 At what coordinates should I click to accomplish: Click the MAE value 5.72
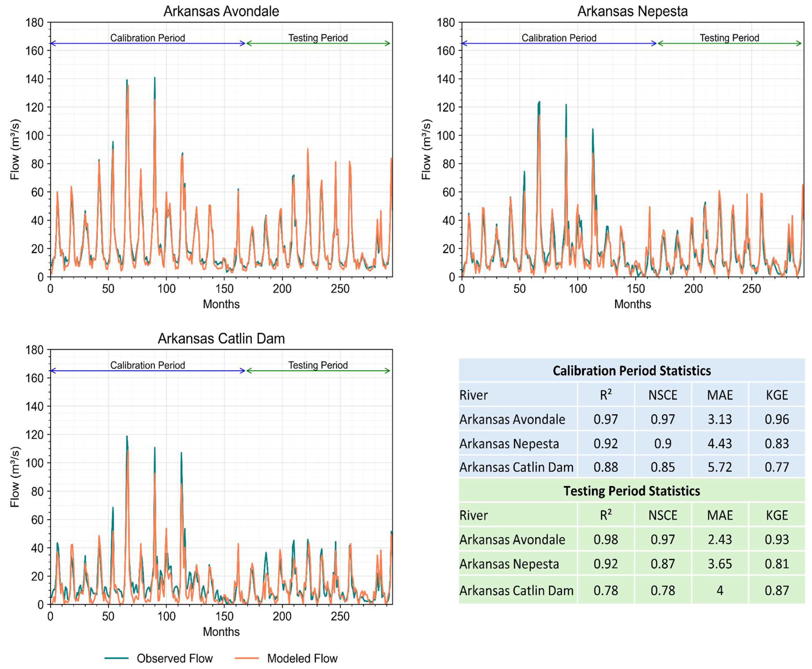point(720,467)
